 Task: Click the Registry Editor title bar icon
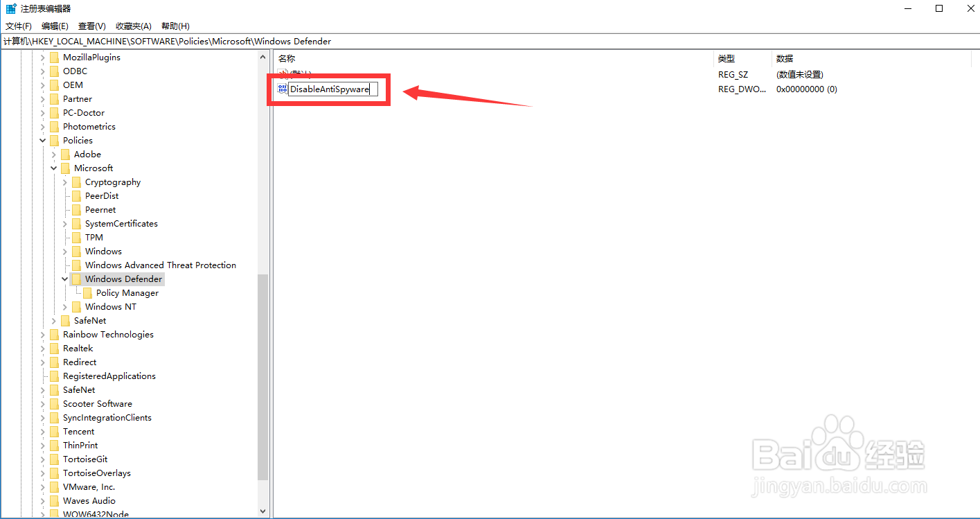click(11, 8)
